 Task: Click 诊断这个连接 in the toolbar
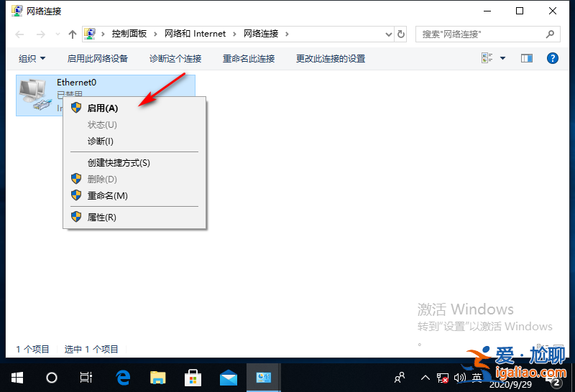click(175, 59)
